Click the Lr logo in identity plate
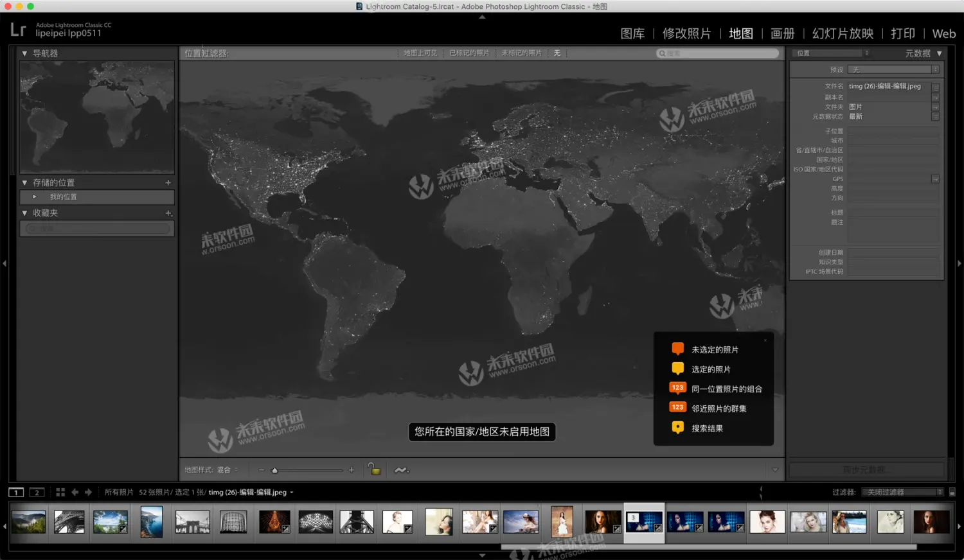 pos(18,30)
